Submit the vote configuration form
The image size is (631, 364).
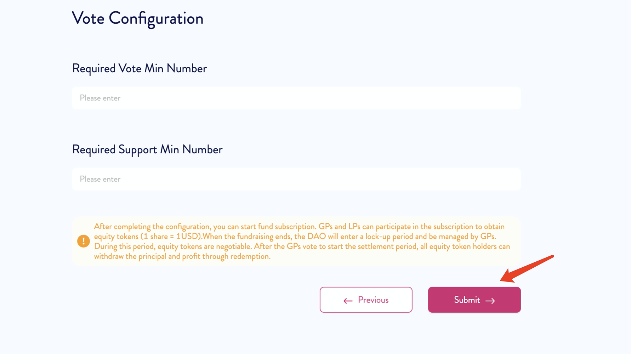[x=474, y=300]
